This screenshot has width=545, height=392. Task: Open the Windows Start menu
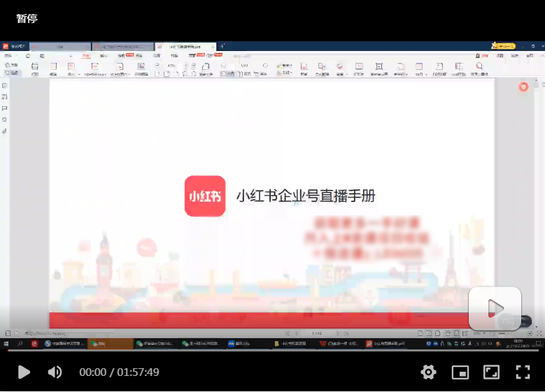6,344
